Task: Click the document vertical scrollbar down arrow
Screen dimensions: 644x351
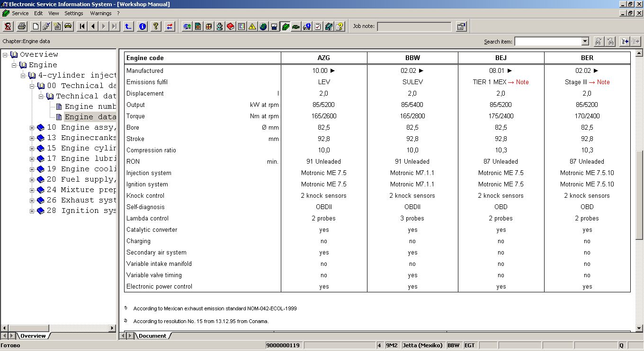Action: pyautogui.click(x=640, y=328)
